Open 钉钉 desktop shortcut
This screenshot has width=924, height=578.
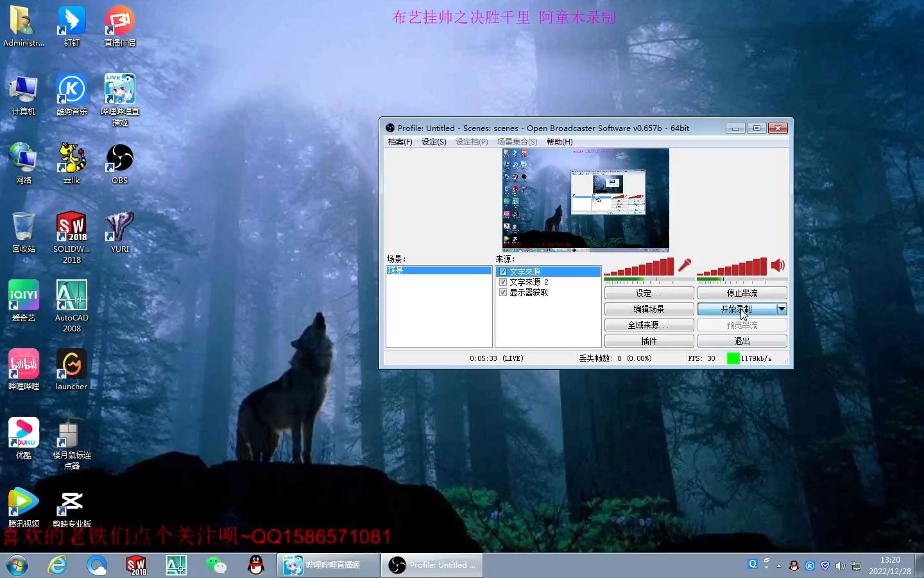point(72,27)
